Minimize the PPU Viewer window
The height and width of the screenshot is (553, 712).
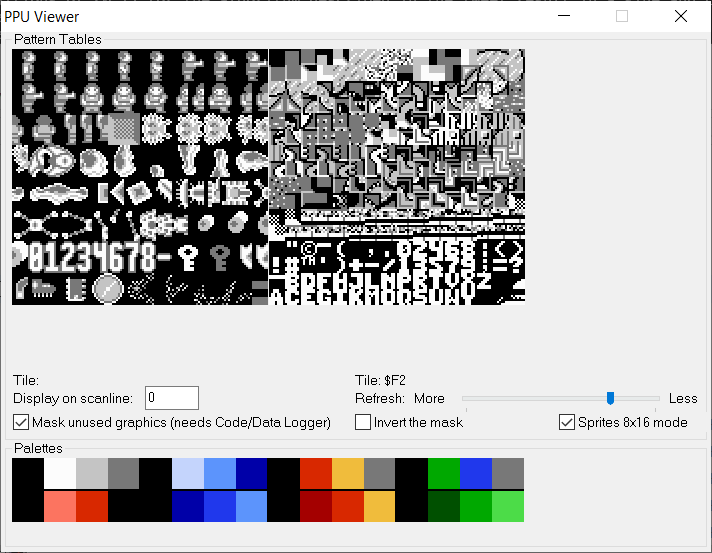pos(563,16)
